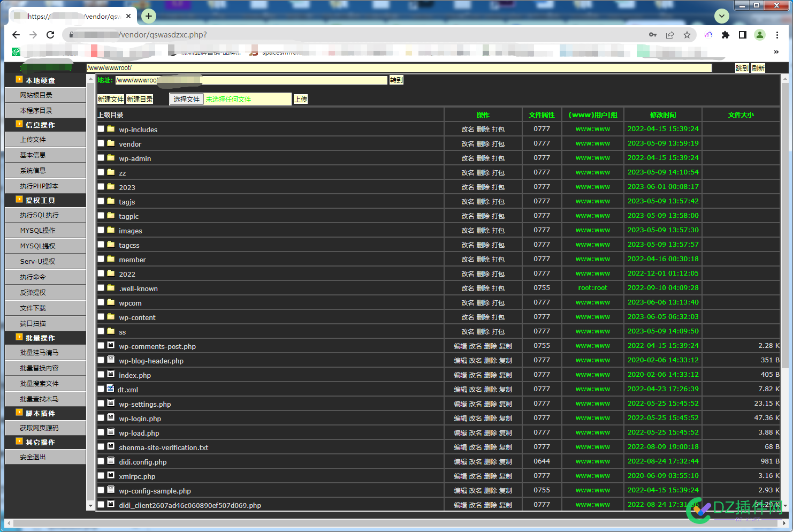Check the box next to tagjs
The image size is (793, 532).
101,201
